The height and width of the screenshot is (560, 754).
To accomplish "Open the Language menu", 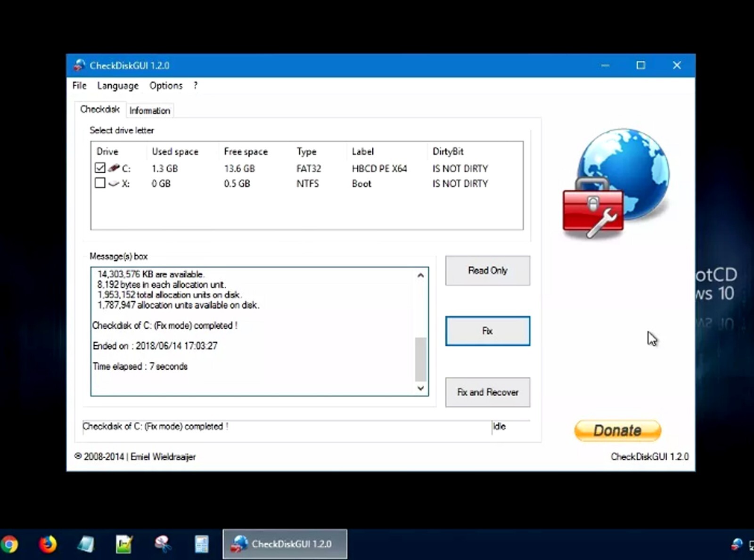I will [x=117, y=86].
